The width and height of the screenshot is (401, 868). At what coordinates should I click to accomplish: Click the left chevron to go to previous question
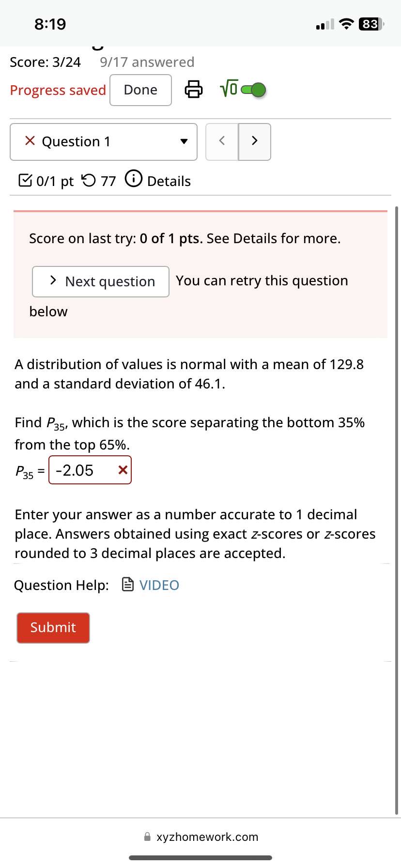click(222, 141)
